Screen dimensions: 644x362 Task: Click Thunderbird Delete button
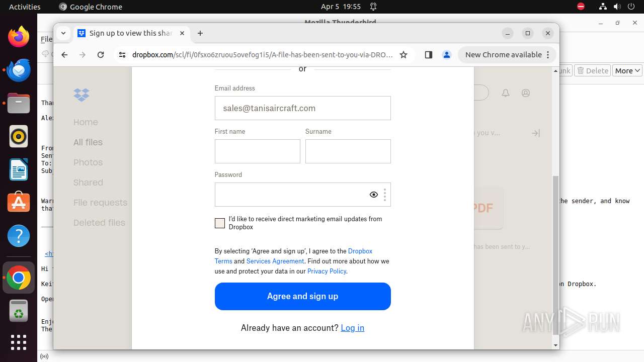point(593,71)
